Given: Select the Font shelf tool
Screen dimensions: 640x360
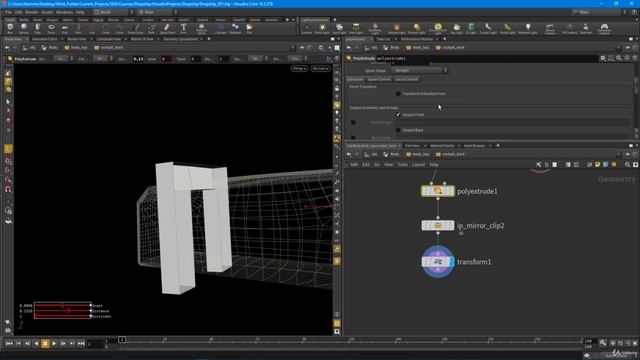Looking at the screenshot, I should (184, 28).
